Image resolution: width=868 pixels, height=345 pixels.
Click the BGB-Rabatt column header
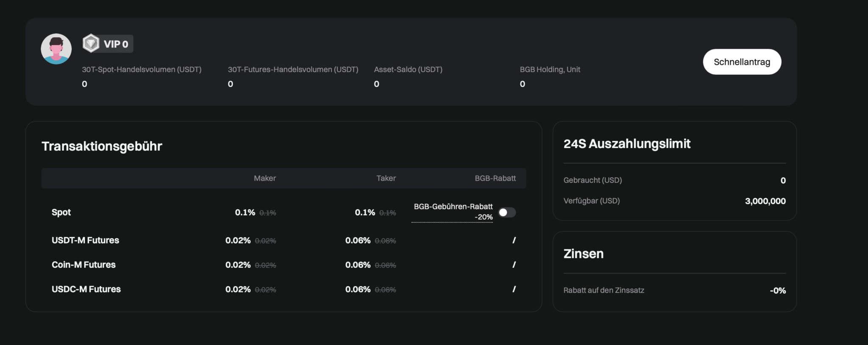pyautogui.click(x=495, y=178)
